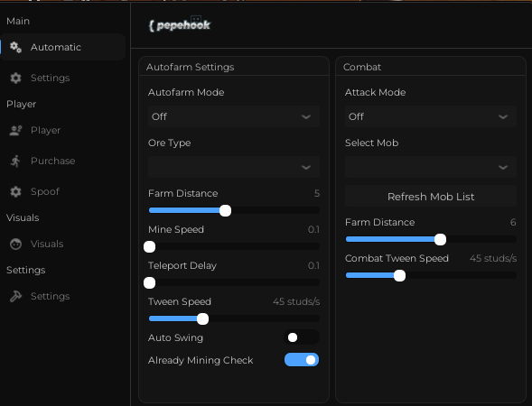Click the Autofarm Settings panel title
Viewport: 532px width, 406px height.
click(190, 67)
